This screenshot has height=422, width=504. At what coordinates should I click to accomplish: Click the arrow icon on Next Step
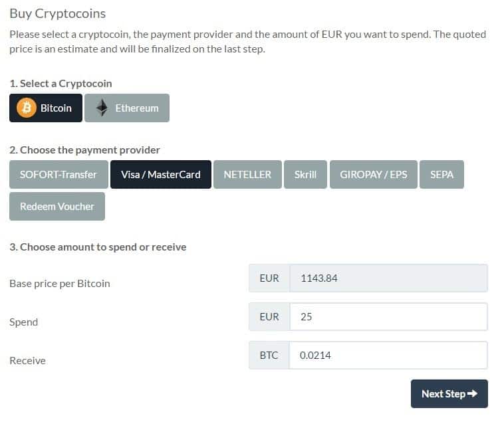(x=473, y=393)
